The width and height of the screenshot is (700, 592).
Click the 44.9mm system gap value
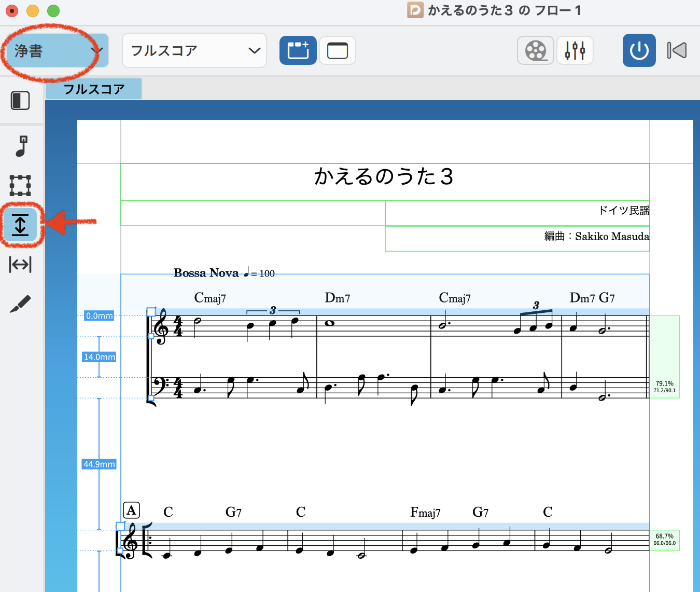pos(100,464)
